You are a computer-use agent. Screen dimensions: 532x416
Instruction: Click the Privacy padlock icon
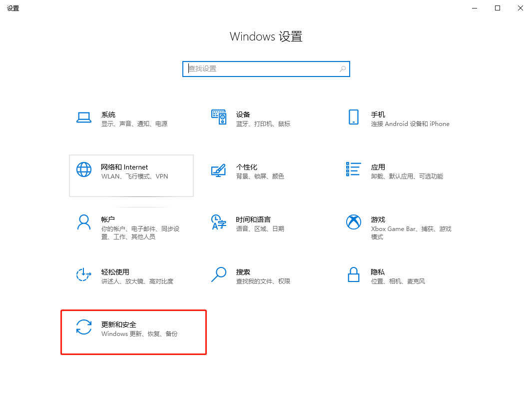coord(353,274)
